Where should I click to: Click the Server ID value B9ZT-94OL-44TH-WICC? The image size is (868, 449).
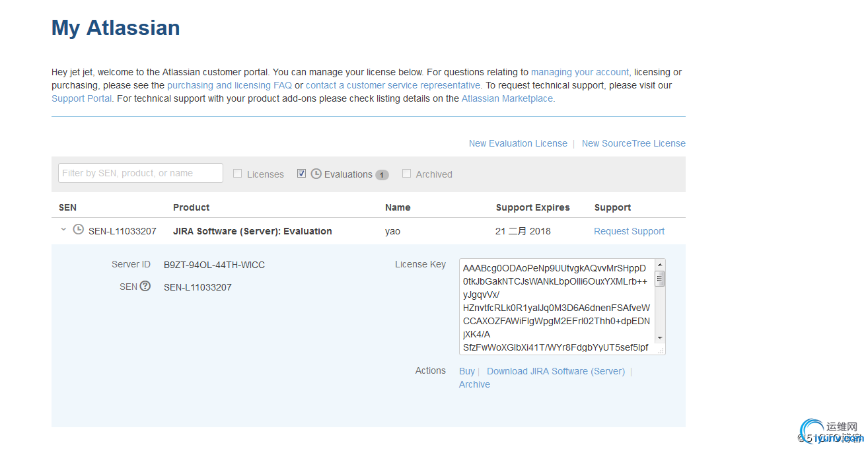point(214,265)
